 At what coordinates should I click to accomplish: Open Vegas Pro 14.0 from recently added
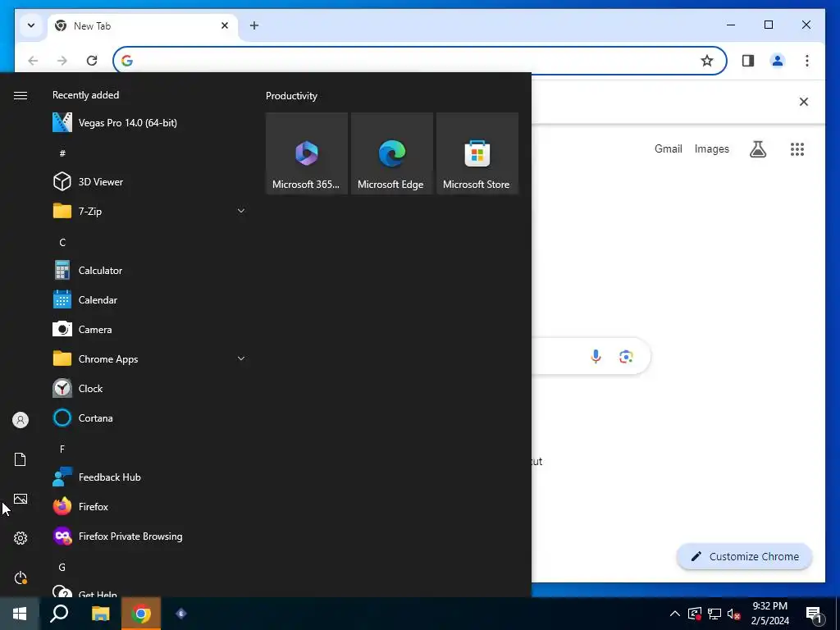(x=150, y=123)
